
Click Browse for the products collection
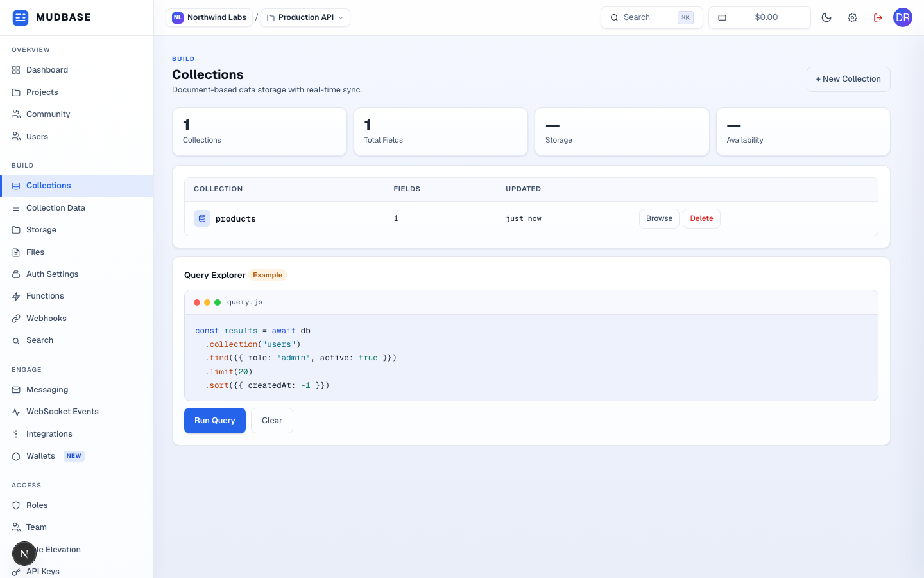coord(659,218)
